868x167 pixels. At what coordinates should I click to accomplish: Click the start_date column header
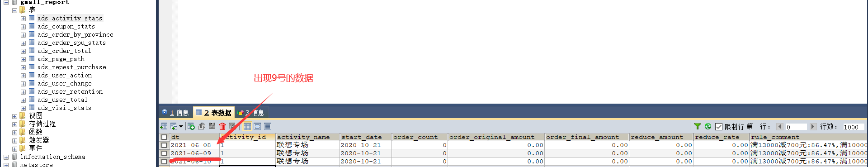click(366, 137)
